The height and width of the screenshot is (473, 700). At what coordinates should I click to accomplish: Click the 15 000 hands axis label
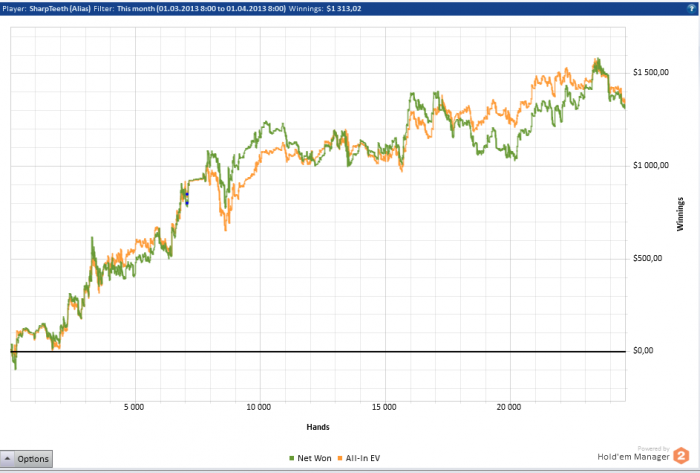coord(383,407)
